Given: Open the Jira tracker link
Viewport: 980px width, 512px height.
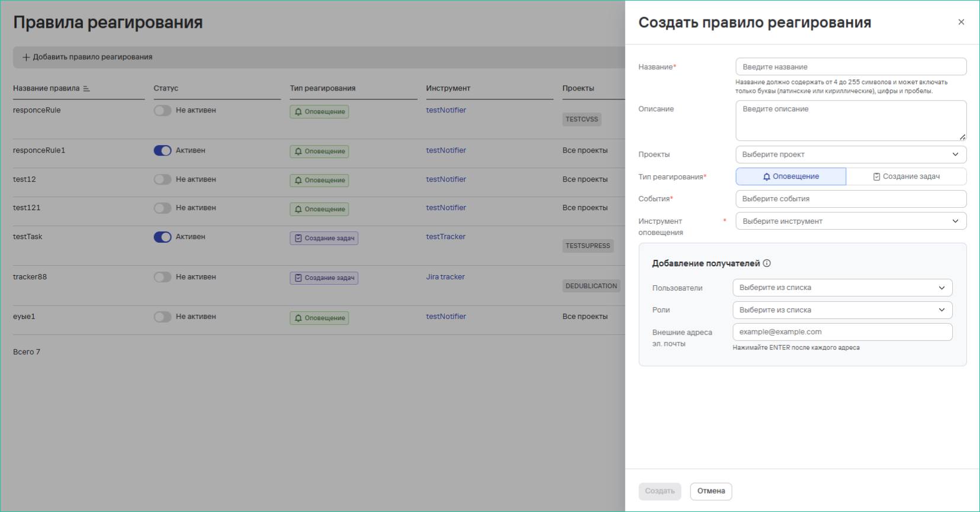Looking at the screenshot, I should (x=445, y=277).
